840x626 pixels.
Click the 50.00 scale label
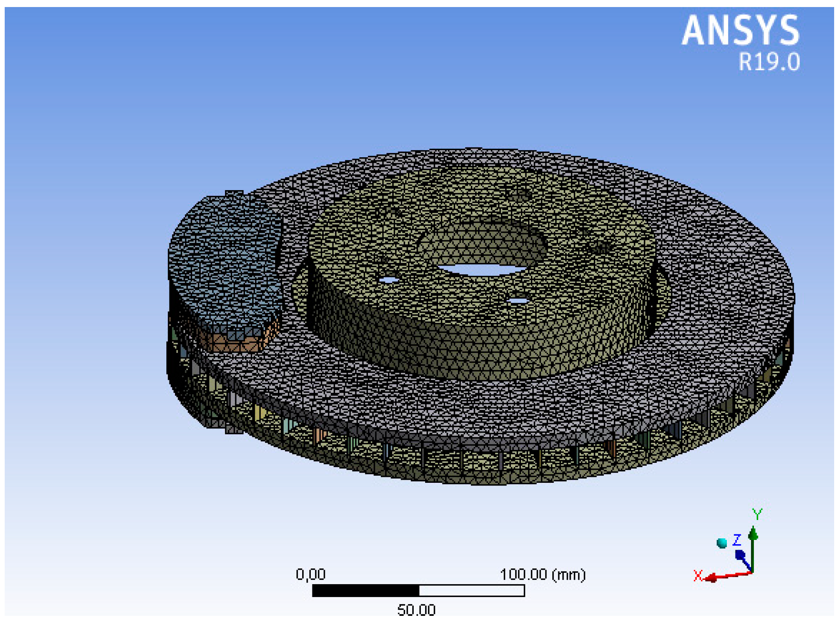click(416, 610)
